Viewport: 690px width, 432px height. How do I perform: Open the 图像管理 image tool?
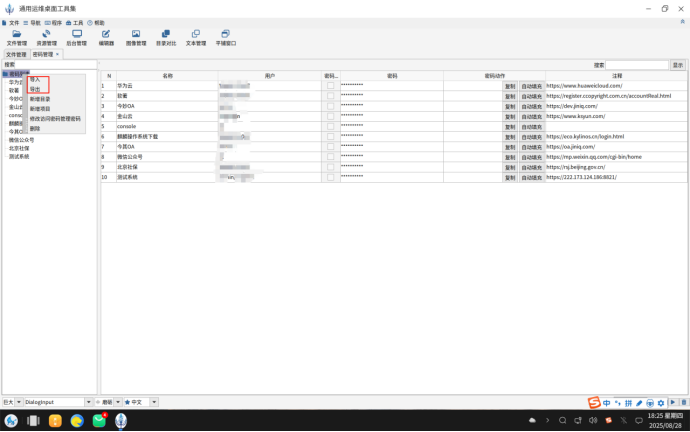click(136, 38)
